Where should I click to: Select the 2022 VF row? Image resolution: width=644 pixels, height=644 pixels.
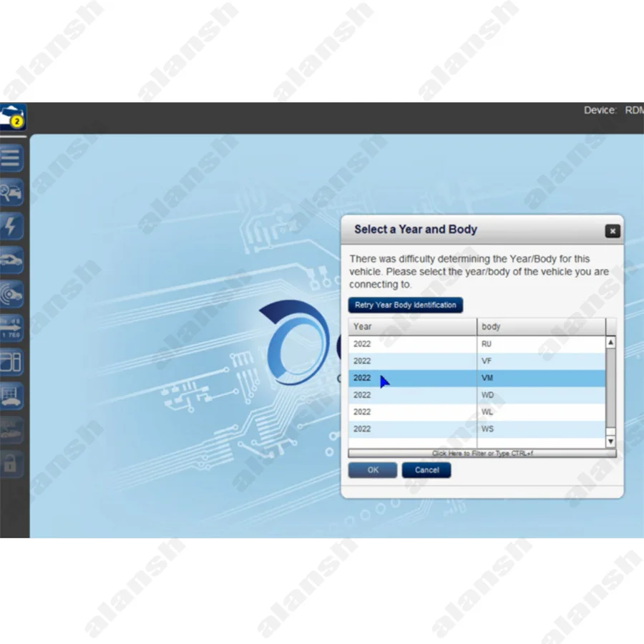click(477, 361)
